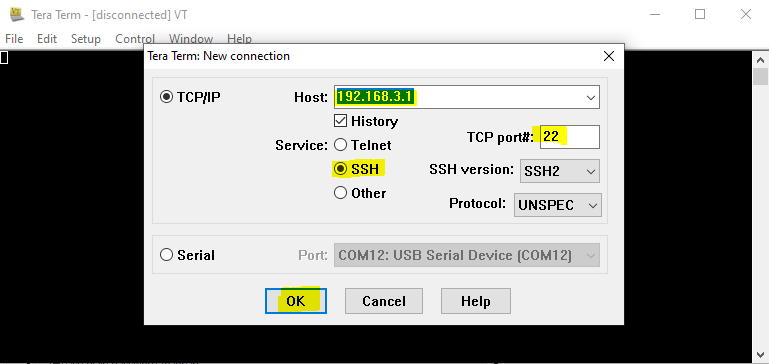Viewport: 769px width, 364px height.
Task: Click the Cancel button
Action: click(x=384, y=301)
